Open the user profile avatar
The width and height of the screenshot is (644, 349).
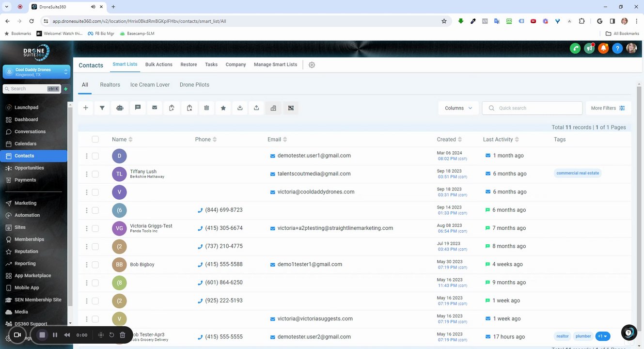pyautogui.click(x=631, y=48)
